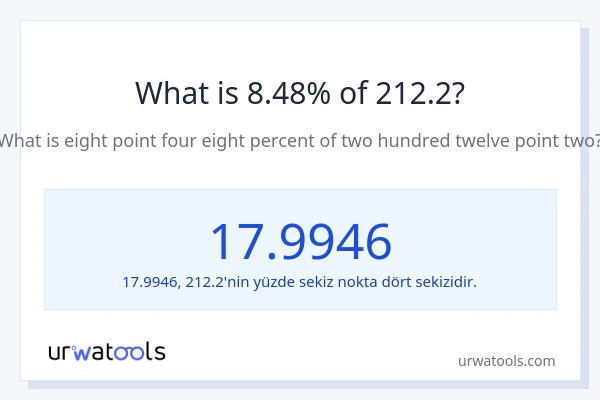Select '8.48%' in the main heading
600x400 pixels.
[x=286, y=93]
